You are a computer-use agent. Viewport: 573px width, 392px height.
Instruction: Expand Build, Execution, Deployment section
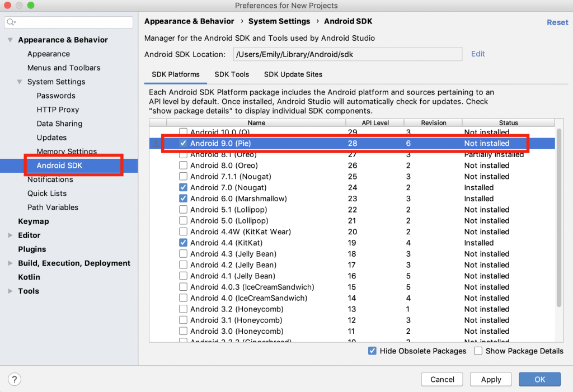tap(10, 263)
